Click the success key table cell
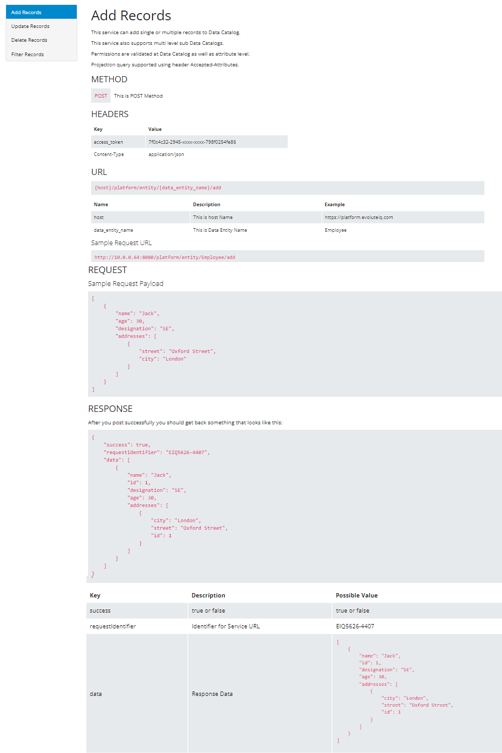The width and height of the screenshot is (502, 753). 137,610
